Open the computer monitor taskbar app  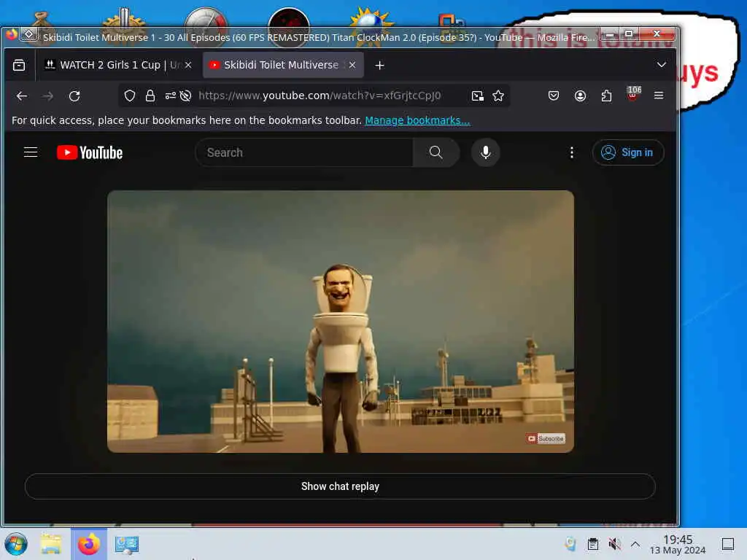point(127,544)
